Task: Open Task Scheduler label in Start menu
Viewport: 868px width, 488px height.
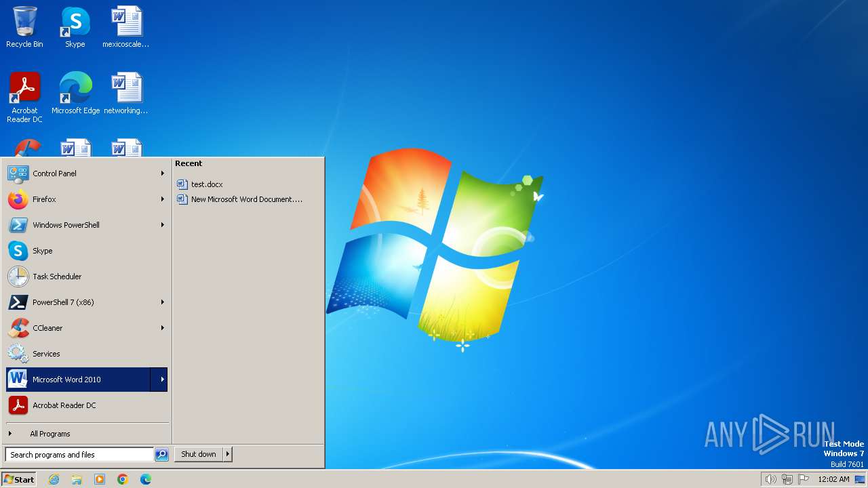Action: point(57,277)
